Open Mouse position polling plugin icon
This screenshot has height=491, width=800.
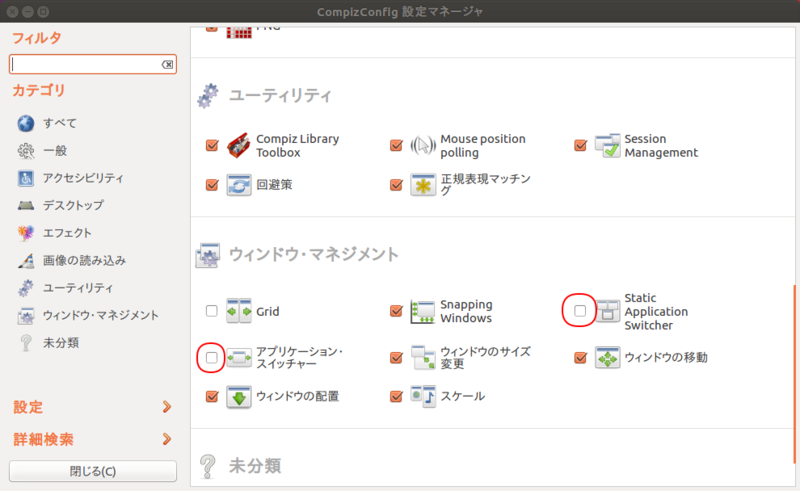pos(423,145)
